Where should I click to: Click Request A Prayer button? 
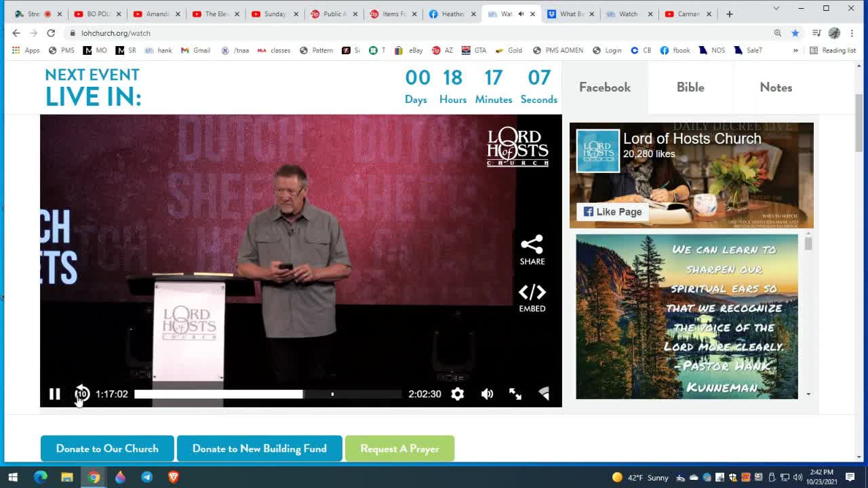(x=399, y=449)
